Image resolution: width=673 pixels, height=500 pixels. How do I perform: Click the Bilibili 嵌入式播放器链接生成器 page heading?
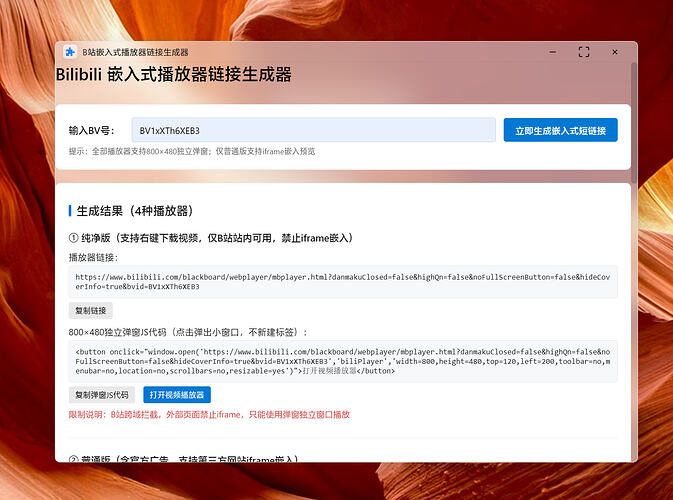pos(173,74)
